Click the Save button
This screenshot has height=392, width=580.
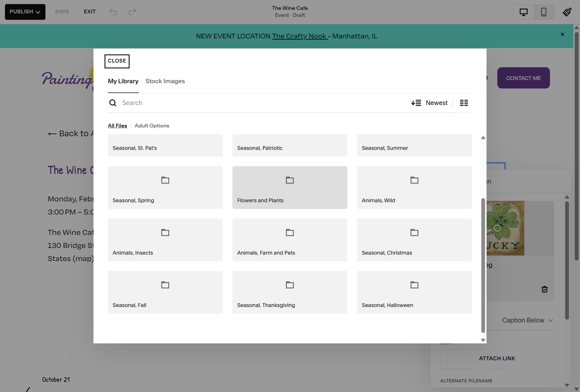tap(62, 12)
